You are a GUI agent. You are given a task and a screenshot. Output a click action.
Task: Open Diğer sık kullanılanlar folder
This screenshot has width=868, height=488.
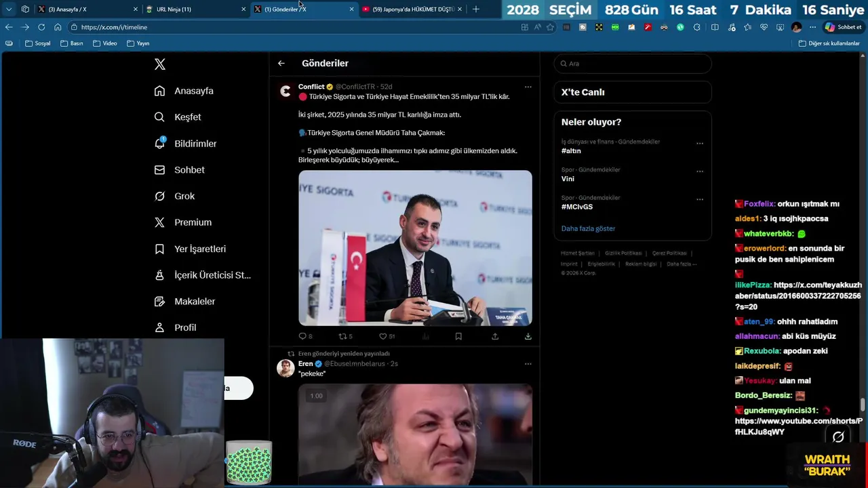829,43
